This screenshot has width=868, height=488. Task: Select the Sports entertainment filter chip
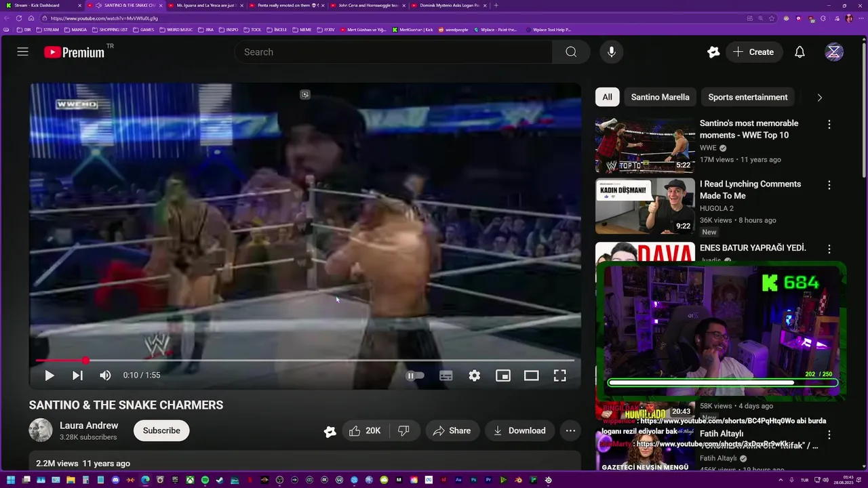(x=748, y=97)
